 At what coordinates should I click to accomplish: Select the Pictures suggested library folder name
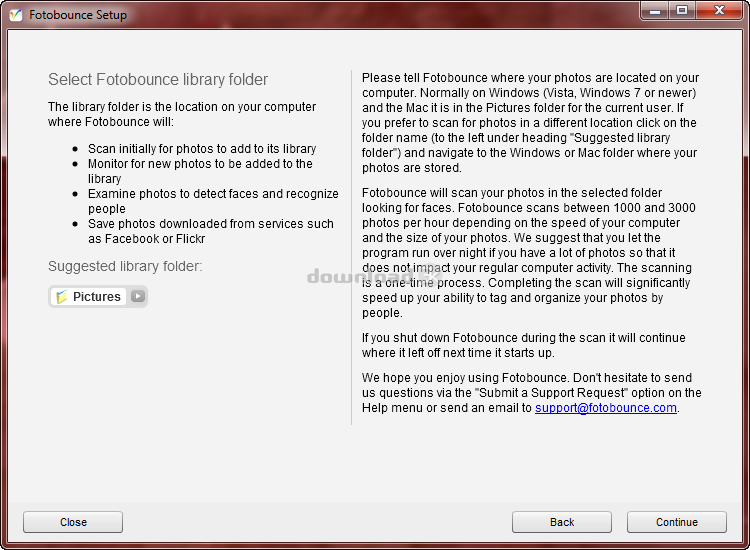tap(97, 297)
